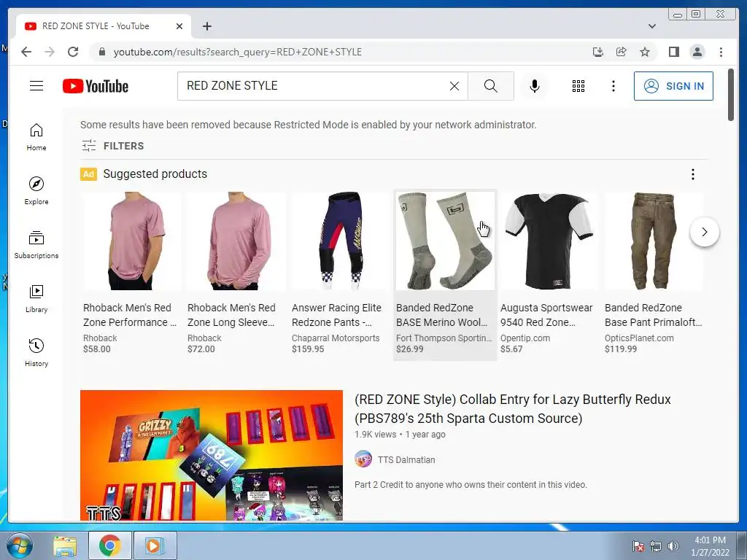
Task: Open Answer Racing Elite Redzone Pants listing
Action: [337, 315]
